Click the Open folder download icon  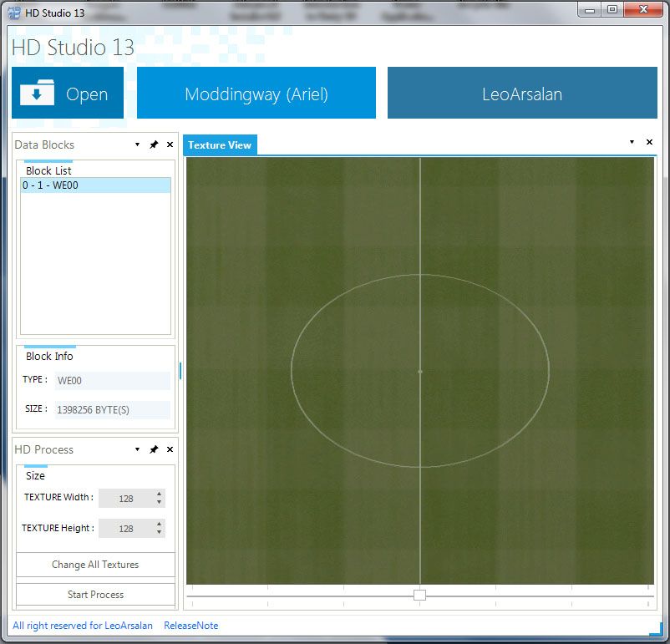(38, 93)
